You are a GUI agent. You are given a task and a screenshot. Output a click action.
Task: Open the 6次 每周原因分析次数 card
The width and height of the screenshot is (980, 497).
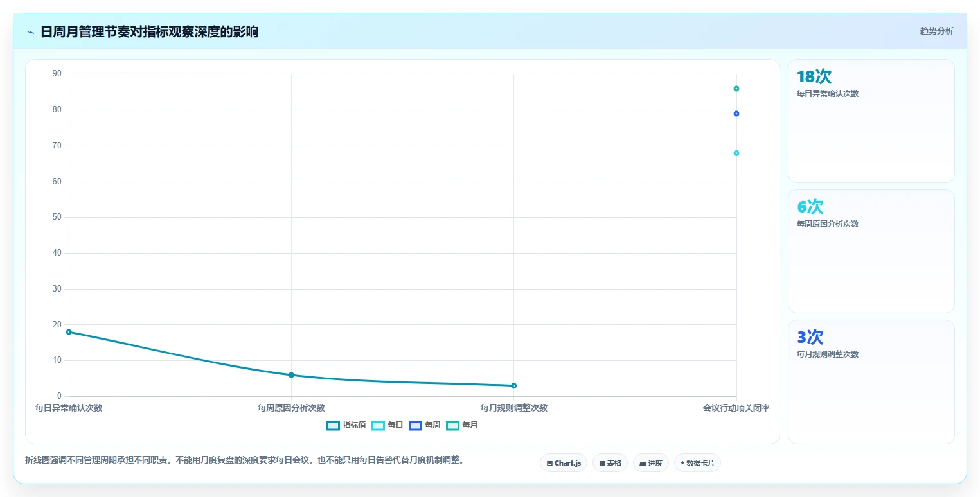pos(871,251)
